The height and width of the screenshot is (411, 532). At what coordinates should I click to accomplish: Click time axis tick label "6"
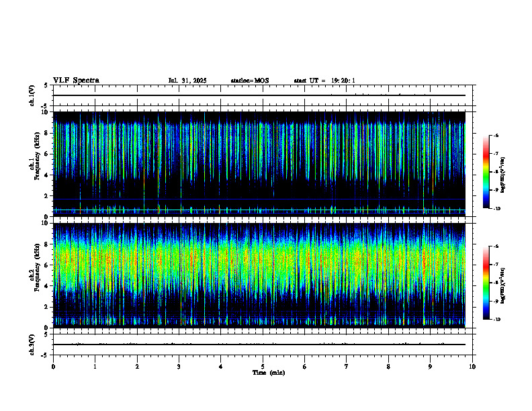click(305, 367)
